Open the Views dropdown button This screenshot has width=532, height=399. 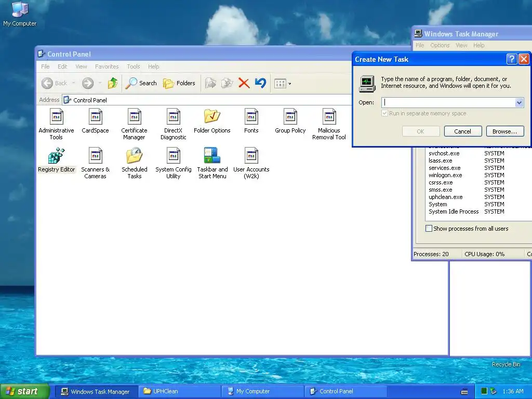[x=283, y=84]
